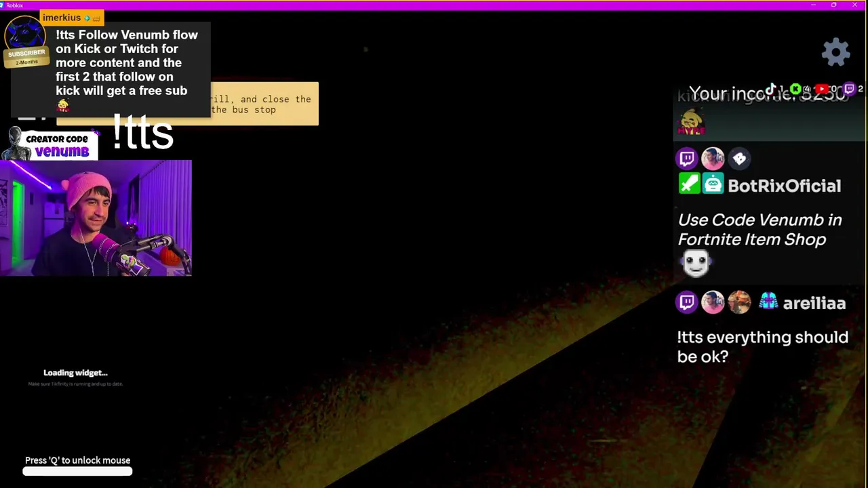Click imerkius's profile avatar

click(x=25, y=33)
